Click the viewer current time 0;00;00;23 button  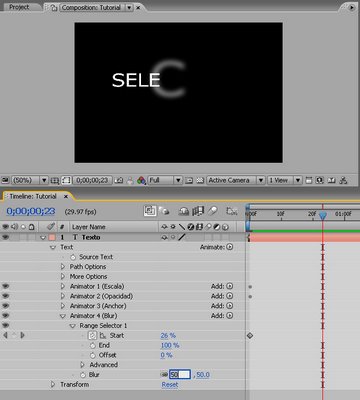tap(92, 180)
